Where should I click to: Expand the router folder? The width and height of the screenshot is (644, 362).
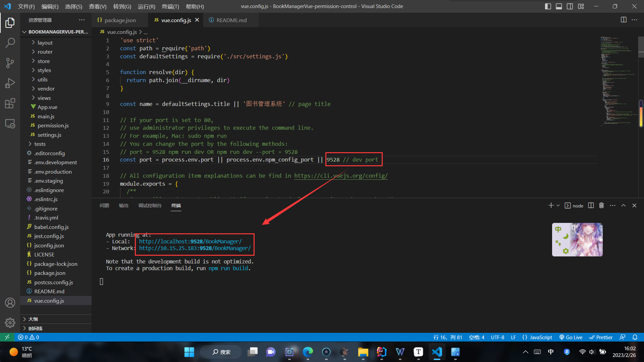click(x=45, y=52)
